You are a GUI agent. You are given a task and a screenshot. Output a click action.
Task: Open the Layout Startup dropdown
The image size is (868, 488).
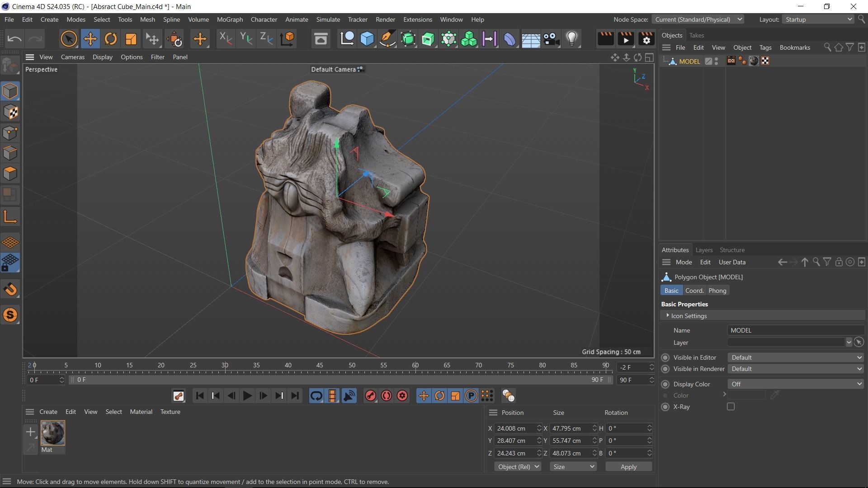click(818, 19)
